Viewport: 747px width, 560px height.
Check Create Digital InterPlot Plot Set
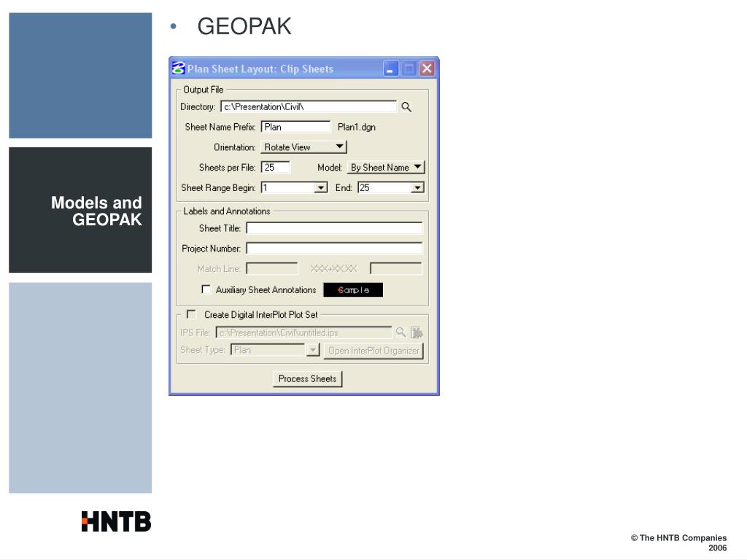coord(192,314)
